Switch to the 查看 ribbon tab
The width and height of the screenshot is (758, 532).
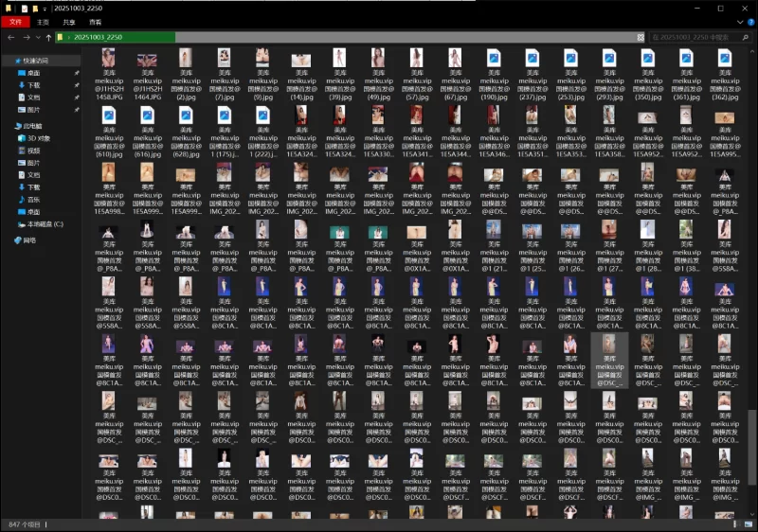(x=95, y=21)
